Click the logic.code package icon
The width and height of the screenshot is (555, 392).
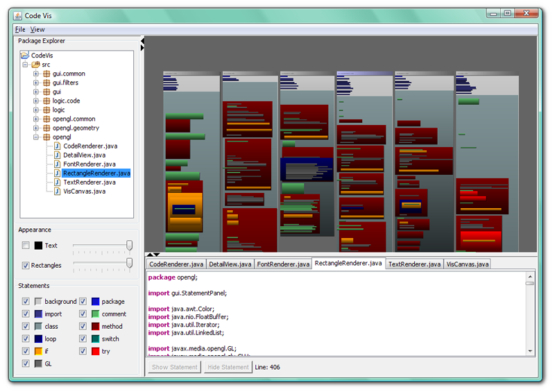pyautogui.click(x=46, y=101)
